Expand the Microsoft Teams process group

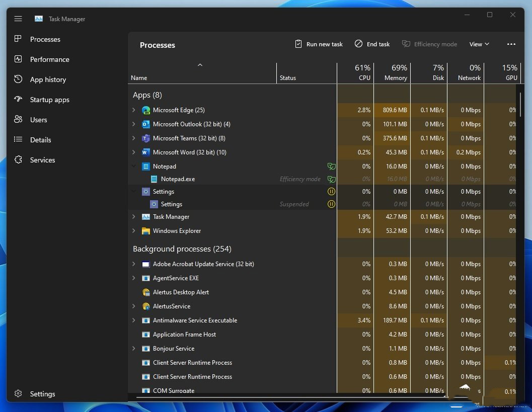coord(134,138)
